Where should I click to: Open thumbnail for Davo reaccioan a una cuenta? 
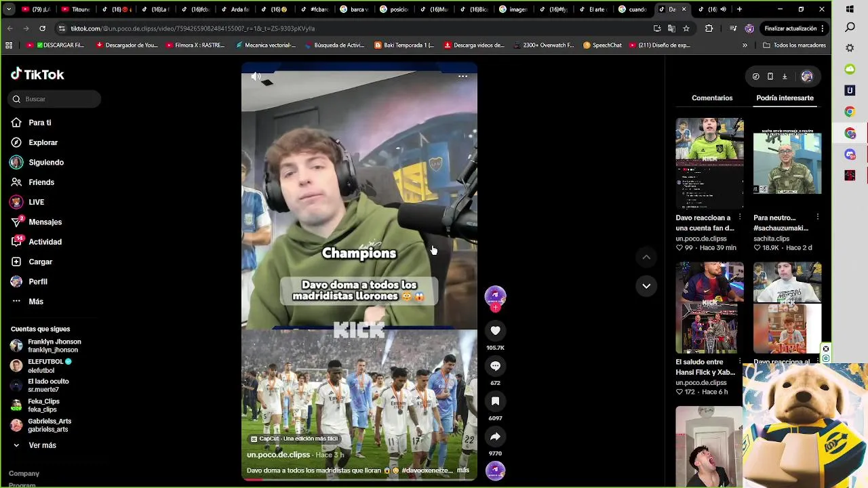click(x=709, y=163)
